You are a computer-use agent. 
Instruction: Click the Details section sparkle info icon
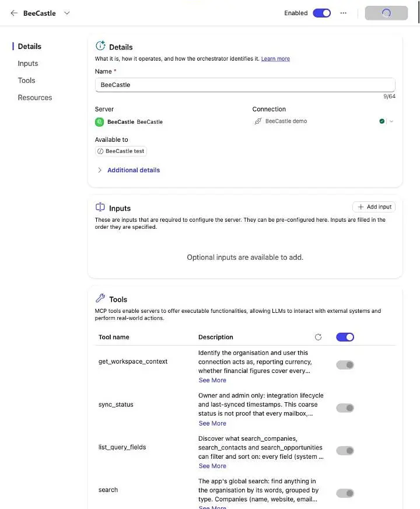coord(100,46)
